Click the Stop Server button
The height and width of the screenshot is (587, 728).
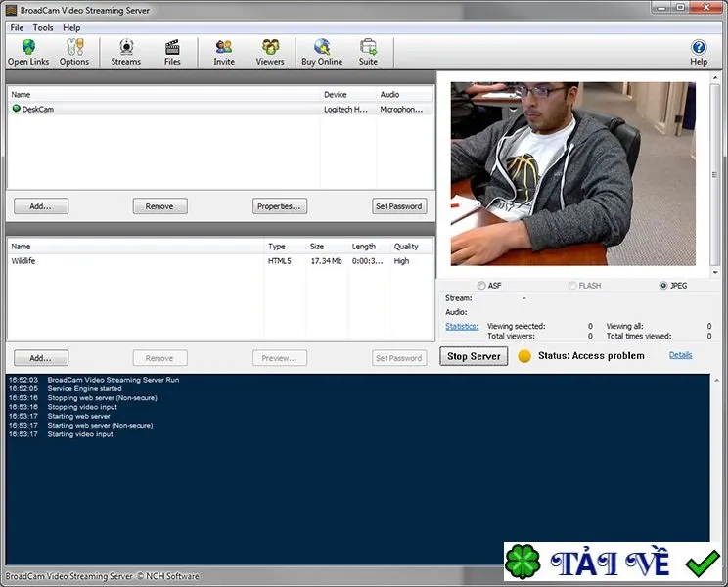click(474, 356)
